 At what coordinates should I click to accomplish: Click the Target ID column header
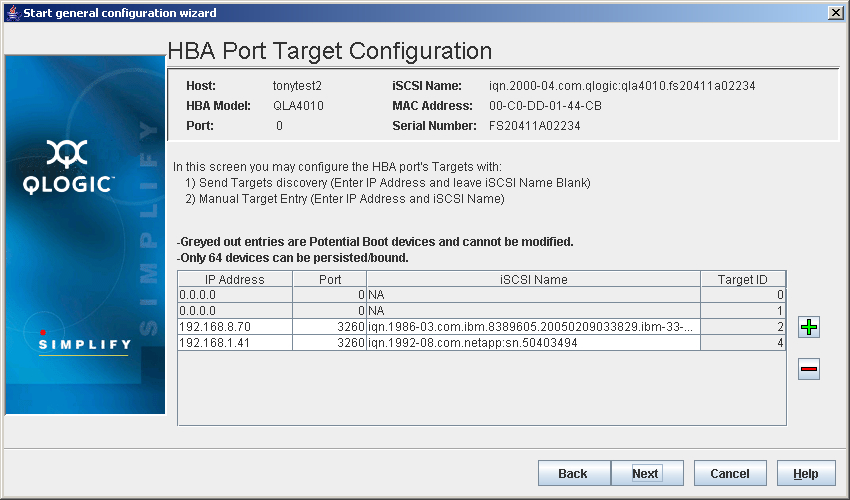(742, 279)
